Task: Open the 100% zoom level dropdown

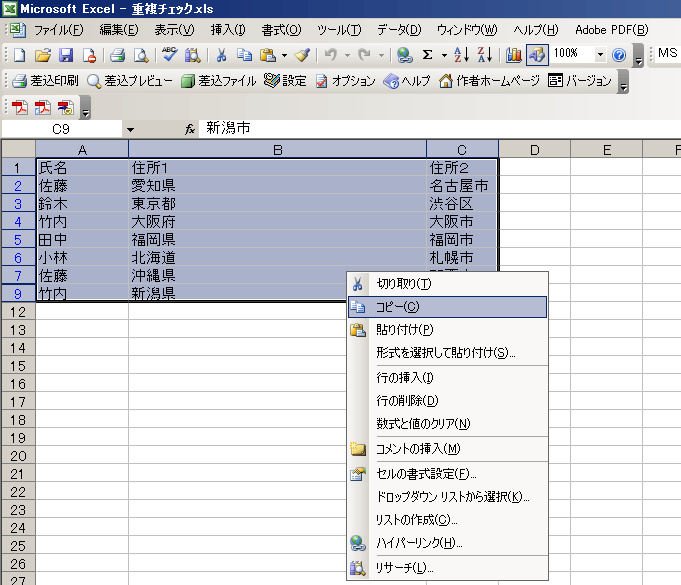Action: [x=600, y=55]
